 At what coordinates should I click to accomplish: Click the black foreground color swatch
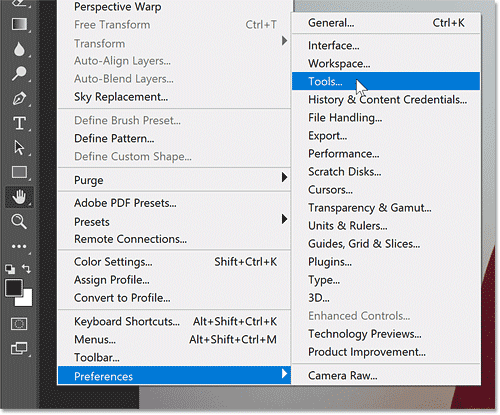click(x=14, y=287)
